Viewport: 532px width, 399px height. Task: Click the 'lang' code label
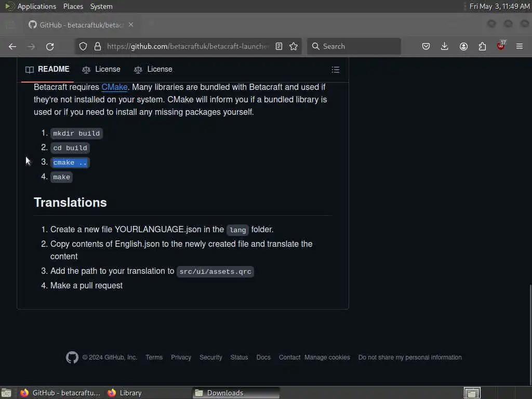click(237, 230)
